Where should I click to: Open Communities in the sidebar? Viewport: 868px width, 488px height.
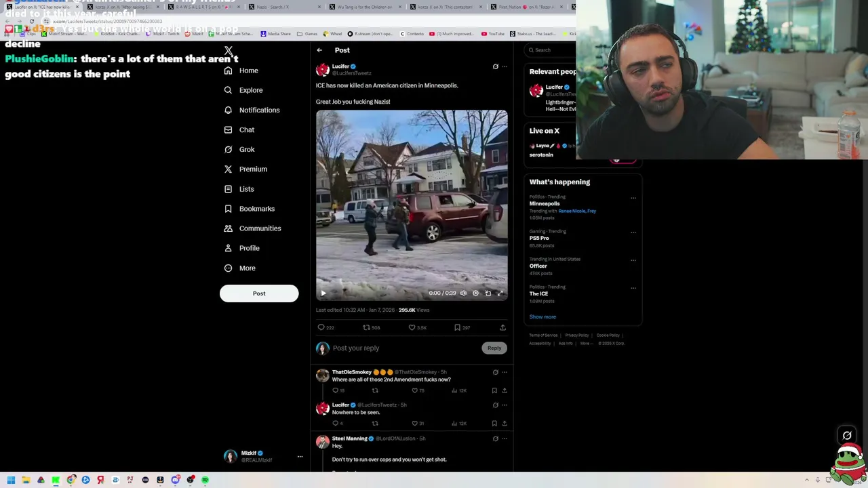pyautogui.click(x=252, y=228)
